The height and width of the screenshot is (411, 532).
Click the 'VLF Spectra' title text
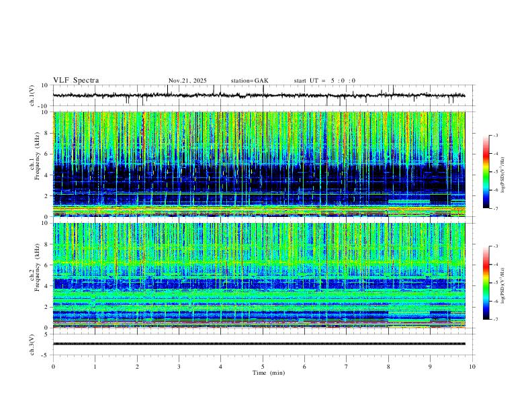tap(76, 81)
